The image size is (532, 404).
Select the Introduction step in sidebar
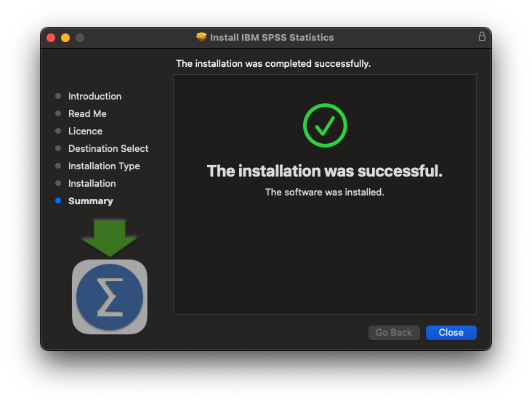coord(94,96)
